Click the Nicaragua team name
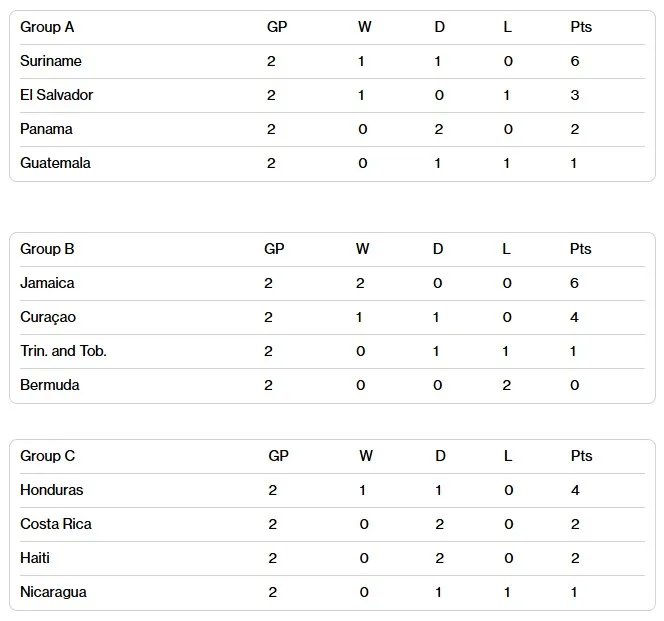This screenshot has width=664, height=621. click(x=53, y=592)
